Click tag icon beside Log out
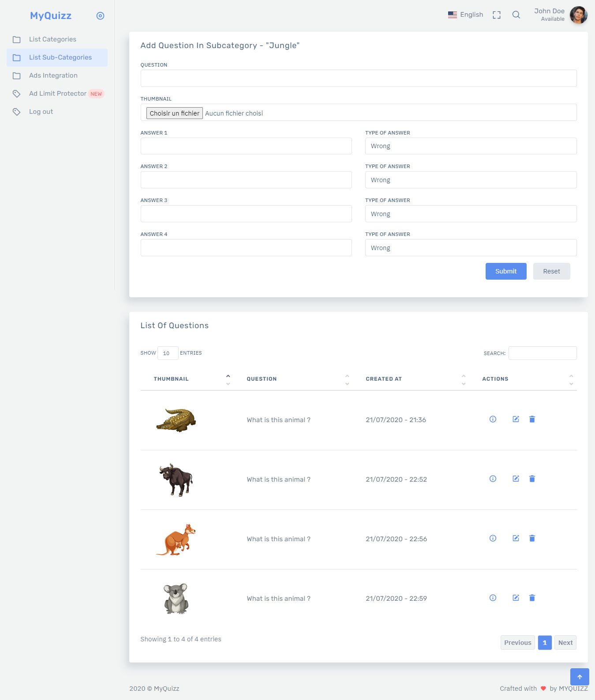The image size is (595, 700). coord(17,112)
